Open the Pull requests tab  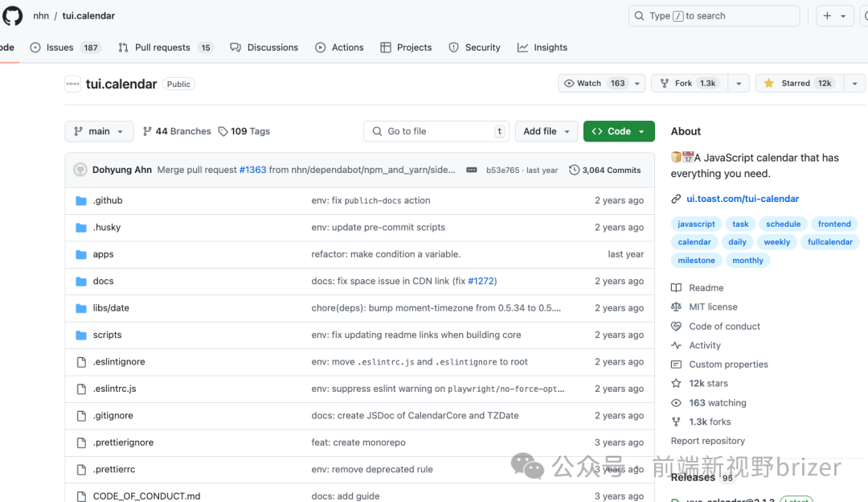click(x=165, y=47)
